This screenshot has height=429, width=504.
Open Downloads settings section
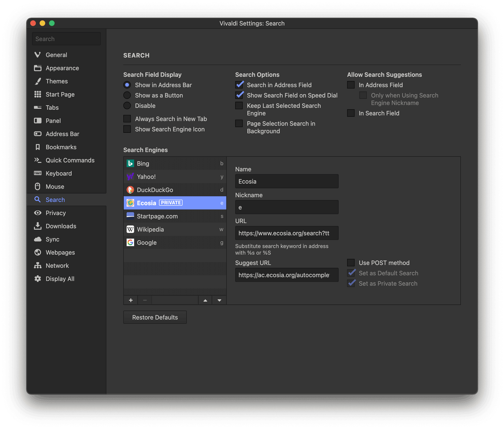click(x=66, y=226)
